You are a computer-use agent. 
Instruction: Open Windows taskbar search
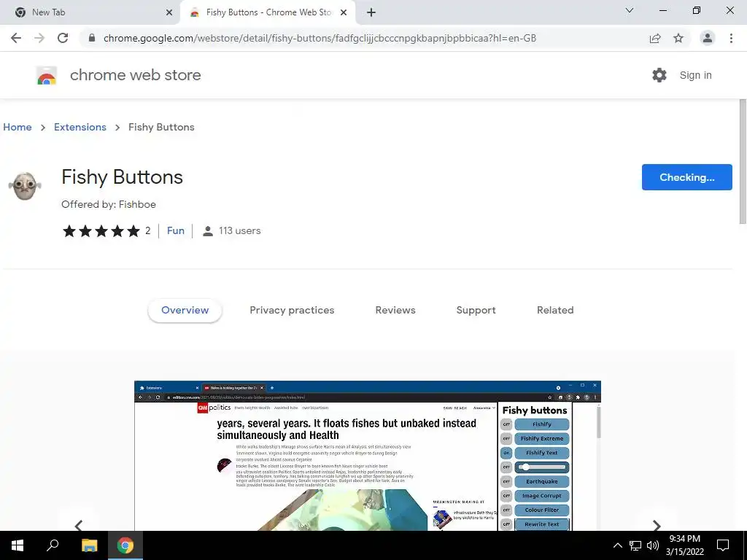click(53, 545)
